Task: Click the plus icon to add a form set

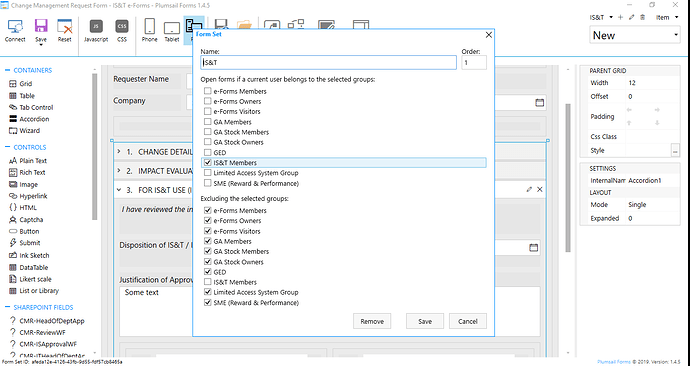Action: coord(620,18)
